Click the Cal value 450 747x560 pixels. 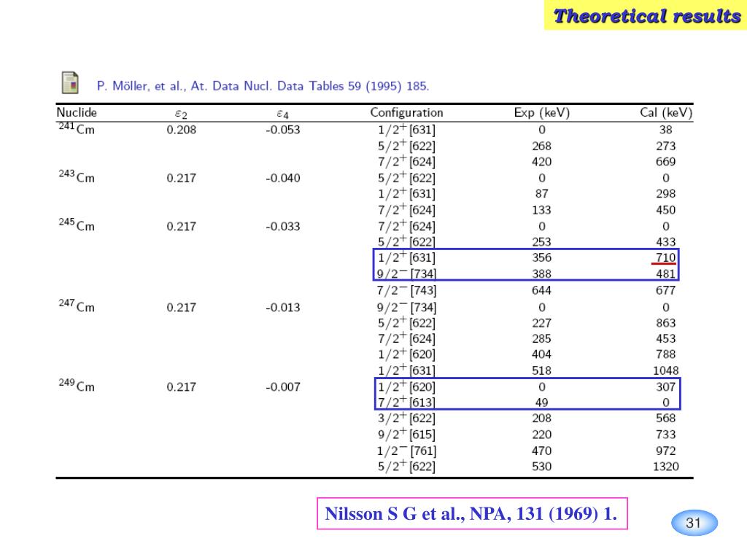[665, 210]
